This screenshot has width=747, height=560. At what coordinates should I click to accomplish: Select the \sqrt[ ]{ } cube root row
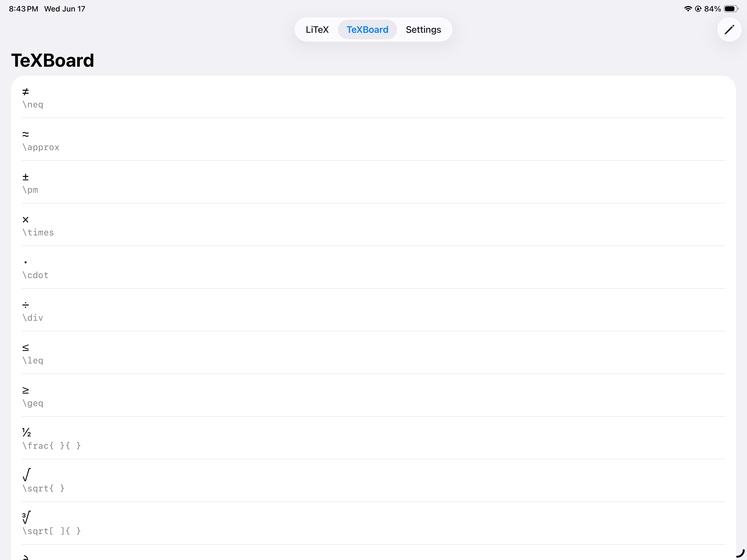pyautogui.click(x=373, y=523)
